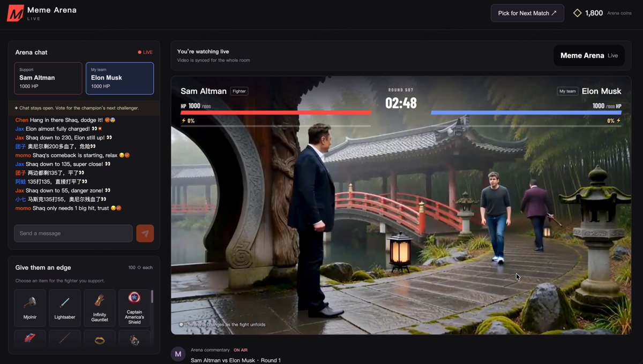Screen dimensions: 643x364
Task: Click "Sam Altman vs Elon Musk · Round 1" commentary
Action: [x=236, y=360]
